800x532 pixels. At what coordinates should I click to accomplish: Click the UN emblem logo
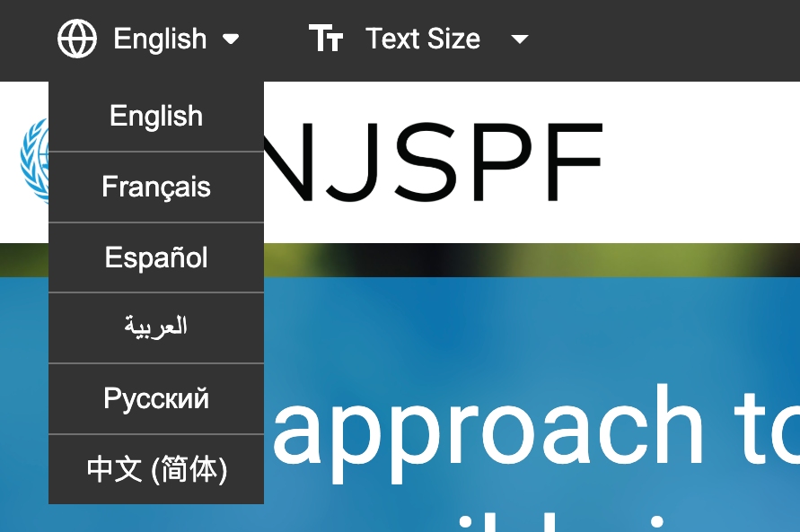click(34, 160)
